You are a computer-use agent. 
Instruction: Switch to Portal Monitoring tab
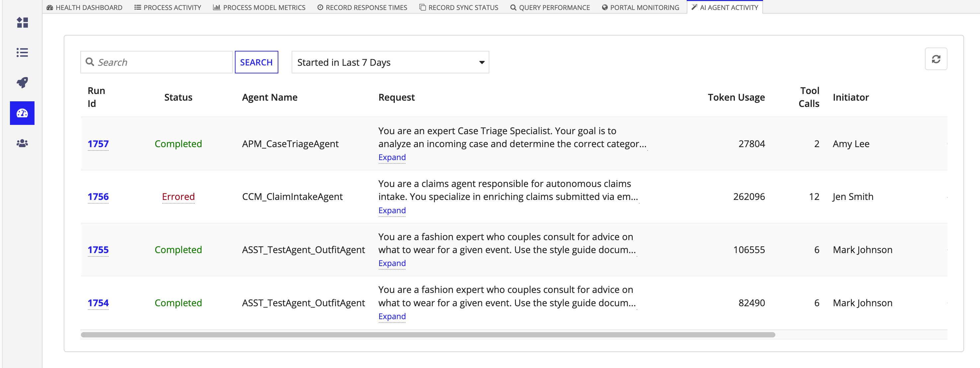pos(641,7)
